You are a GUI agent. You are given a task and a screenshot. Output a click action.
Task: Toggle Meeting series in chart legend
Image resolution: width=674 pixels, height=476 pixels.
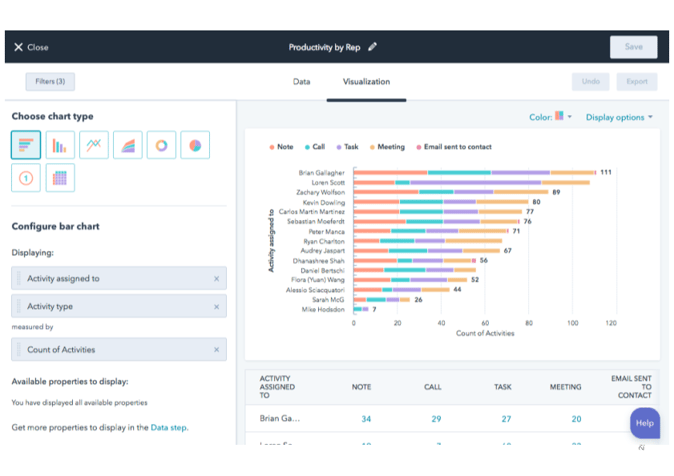coord(387,147)
